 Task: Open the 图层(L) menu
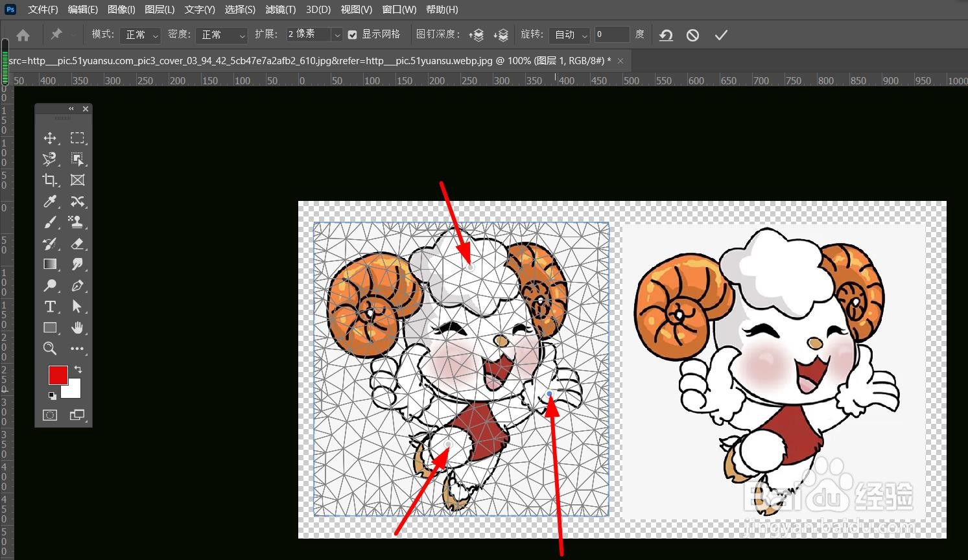(159, 9)
